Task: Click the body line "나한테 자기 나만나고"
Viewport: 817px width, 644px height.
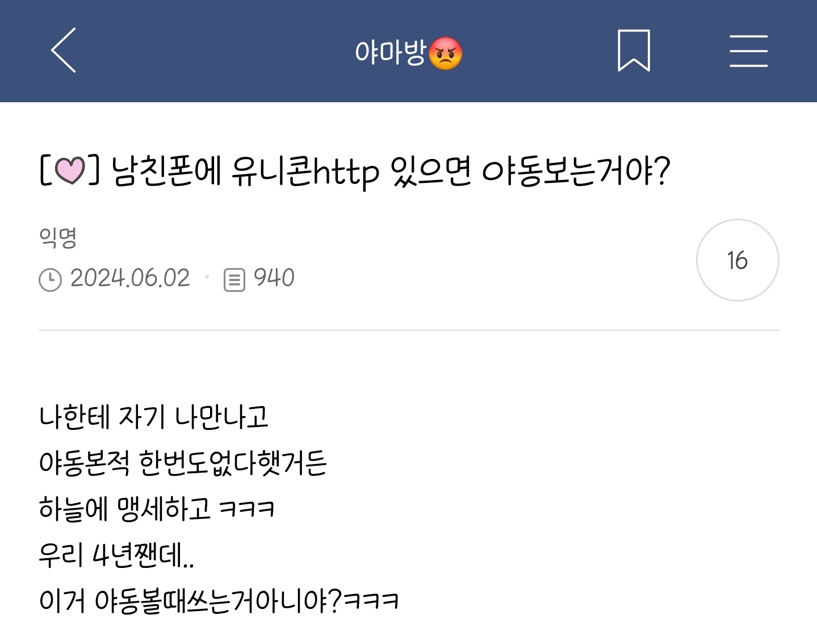Action: tap(153, 417)
